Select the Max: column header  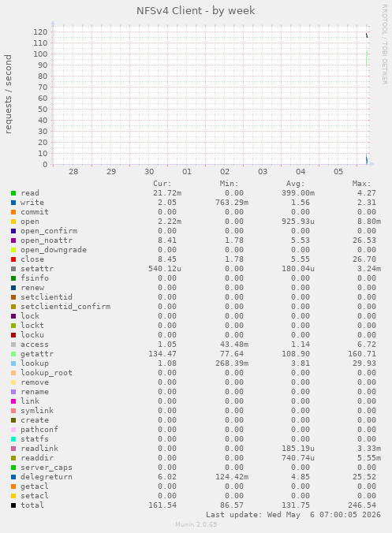(361, 184)
